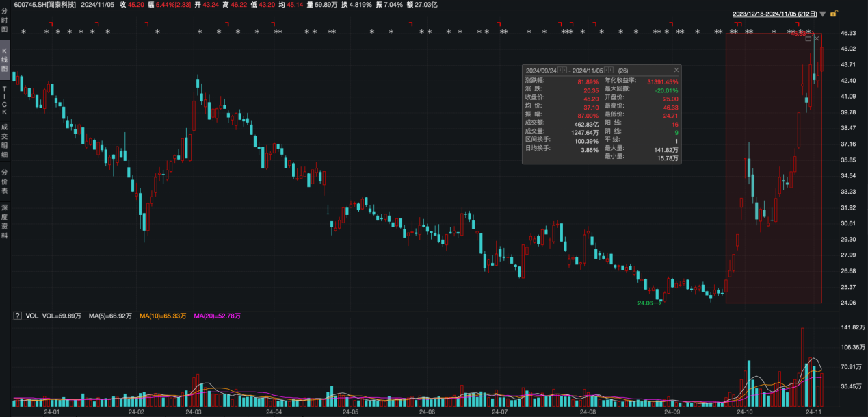Click the green 24.06 lowest price marker
Image resolution: width=868 pixels, height=417 pixels.
point(646,303)
